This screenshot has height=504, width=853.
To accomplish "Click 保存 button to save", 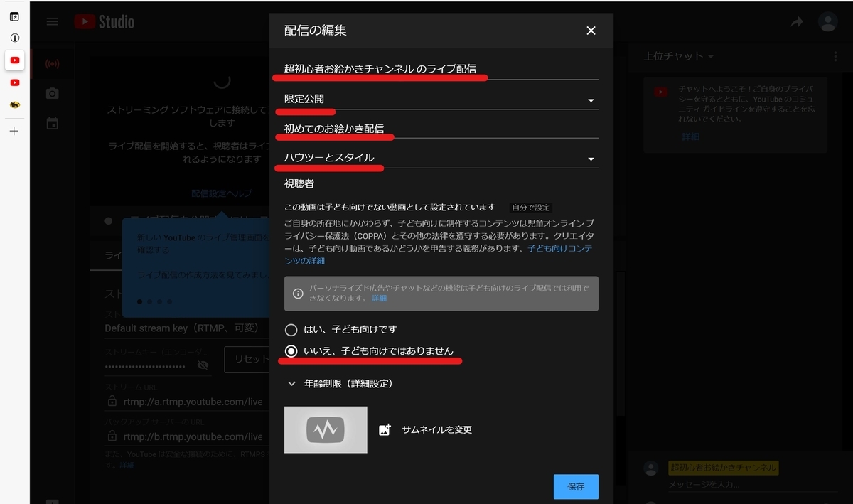I will coord(576,487).
